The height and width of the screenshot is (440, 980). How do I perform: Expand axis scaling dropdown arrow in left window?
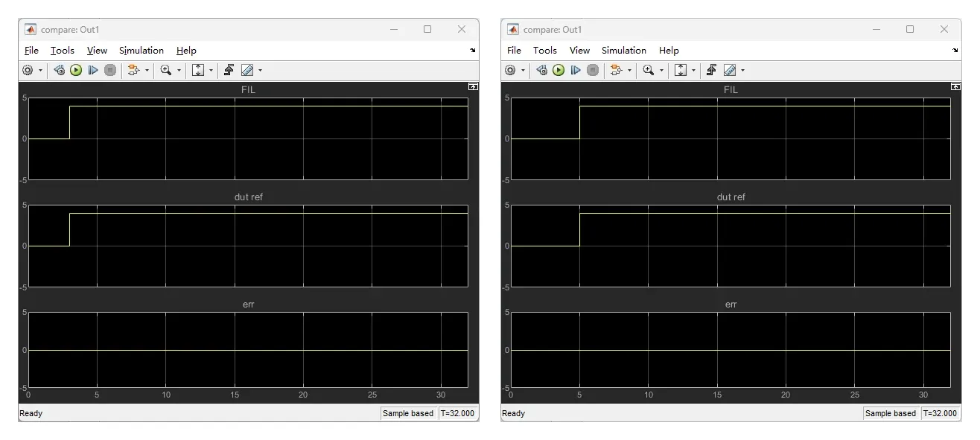pos(211,71)
